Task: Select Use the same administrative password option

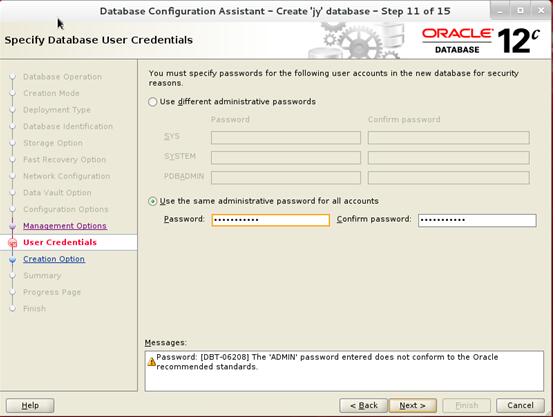Action: [x=153, y=201]
